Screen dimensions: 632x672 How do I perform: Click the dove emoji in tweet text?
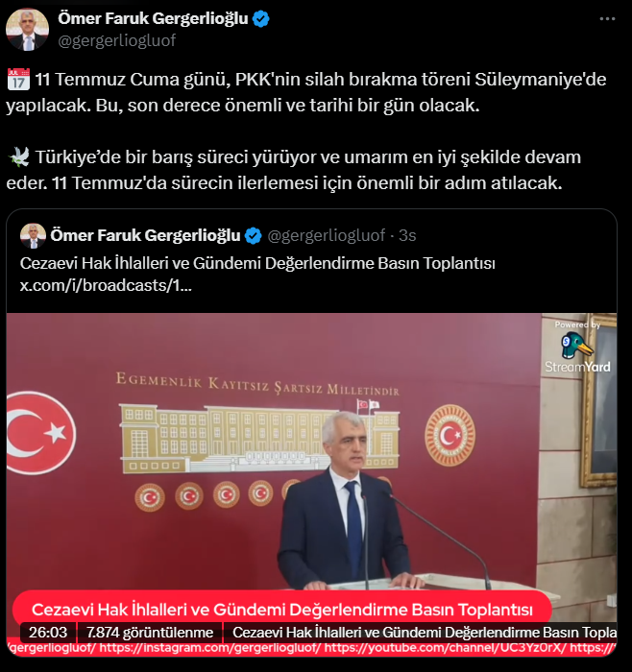point(19,156)
